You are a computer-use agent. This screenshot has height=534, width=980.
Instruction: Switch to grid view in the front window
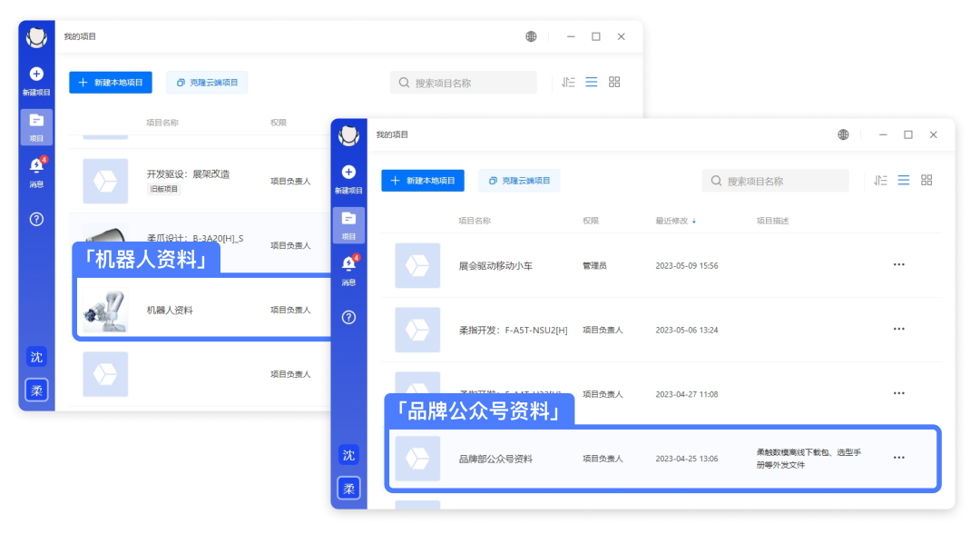point(926,180)
